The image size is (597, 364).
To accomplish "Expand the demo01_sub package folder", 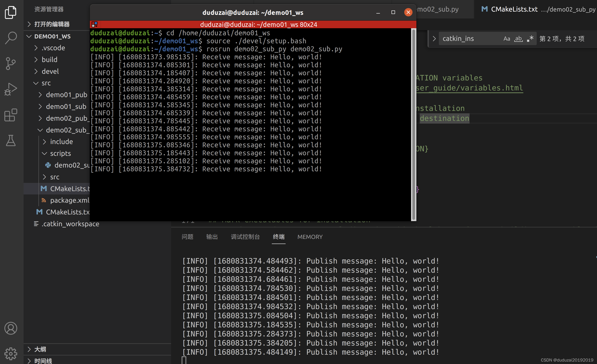I will [40, 106].
